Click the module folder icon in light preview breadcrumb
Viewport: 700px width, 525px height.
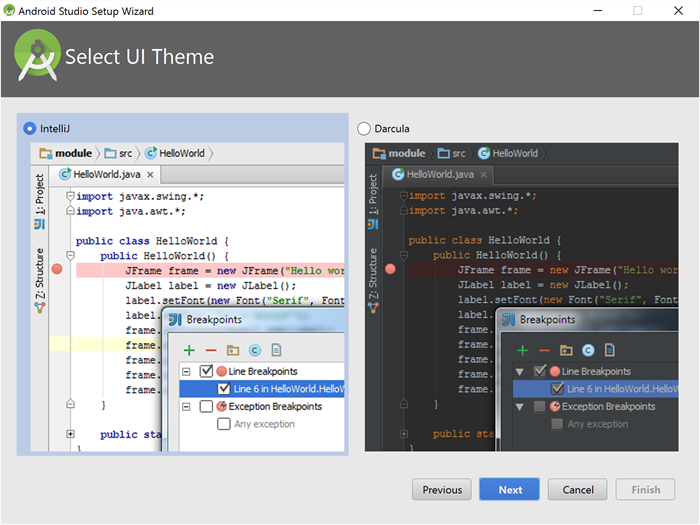(46, 153)
